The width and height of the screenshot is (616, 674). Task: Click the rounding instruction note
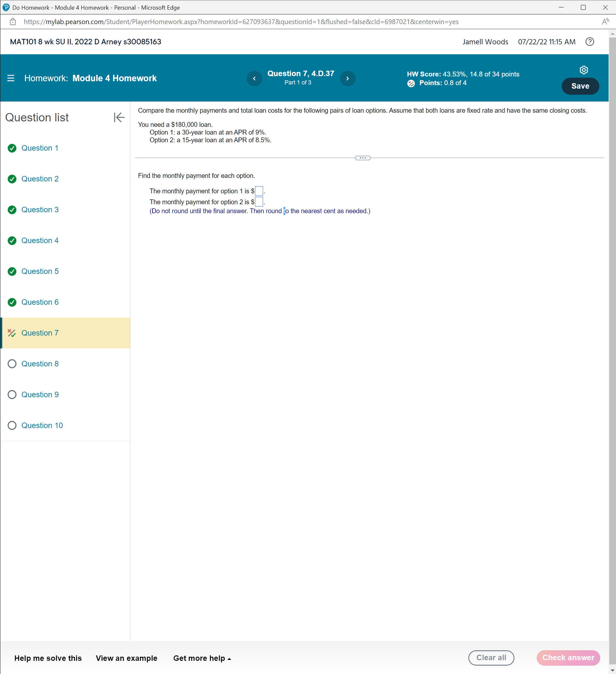pyautogui.click(x=260, y=211)
